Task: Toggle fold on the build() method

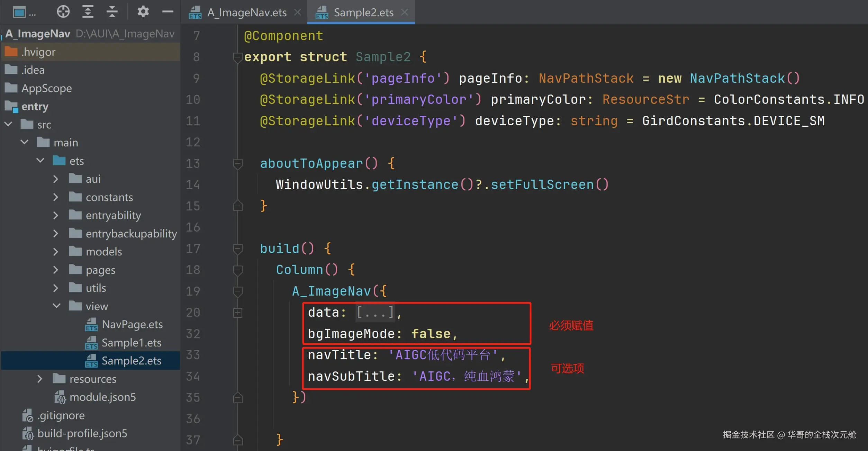Action: [x=238, y=249]
